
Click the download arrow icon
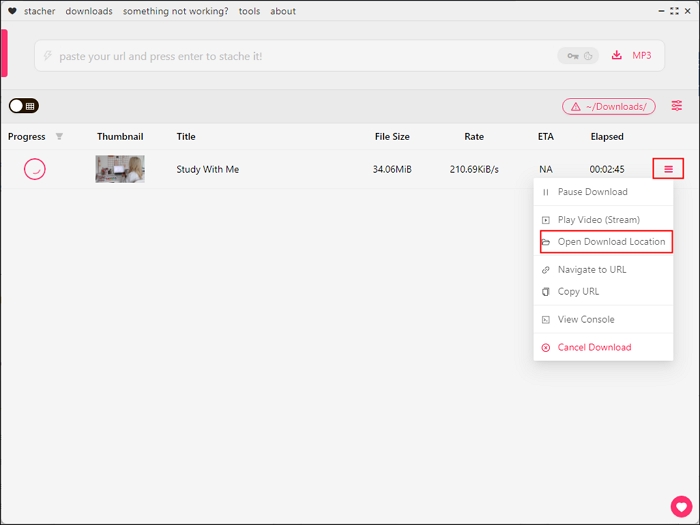(617, 55)
